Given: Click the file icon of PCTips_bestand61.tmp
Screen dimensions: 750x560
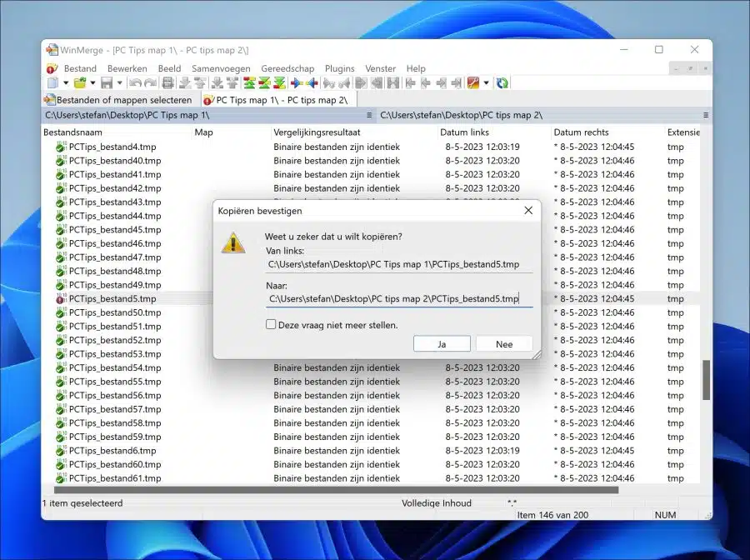Looking at the screenshot, I should [60, 478].
